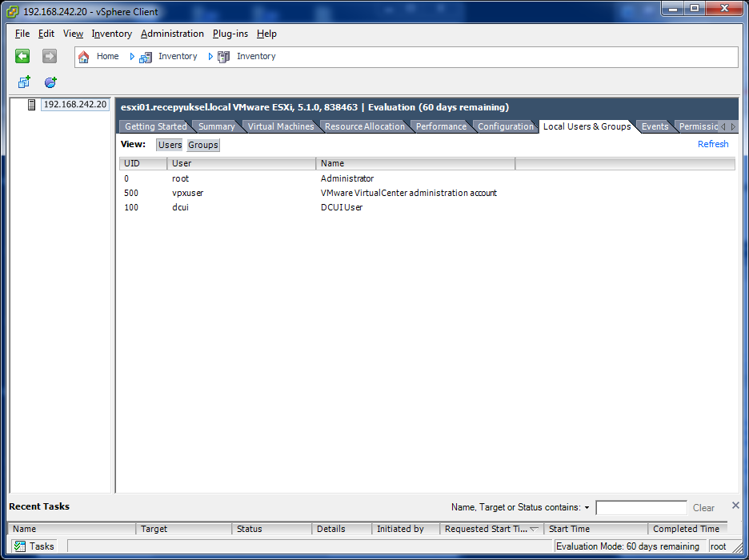The image size is (749, 560).
Task: Click the gray Forward navigation arrow
Action: coord(49,56)
